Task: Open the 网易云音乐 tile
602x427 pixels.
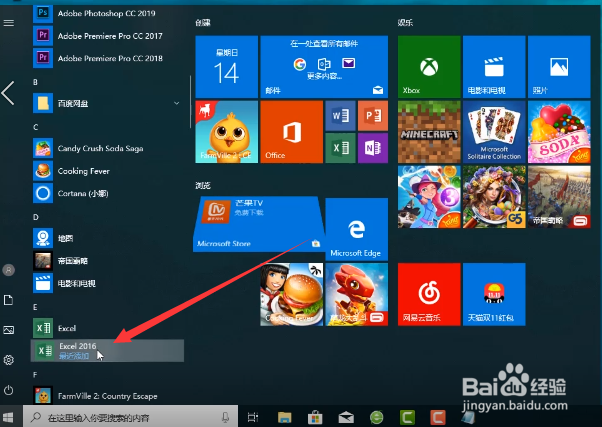Action: point(429,294)
